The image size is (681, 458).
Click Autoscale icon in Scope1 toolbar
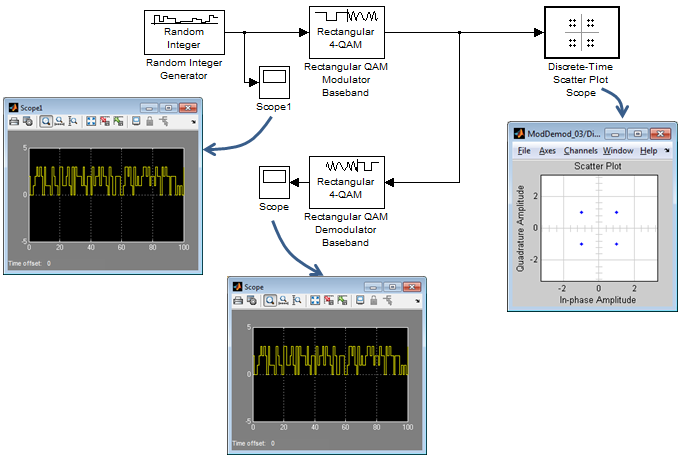[x=91, y=121]
